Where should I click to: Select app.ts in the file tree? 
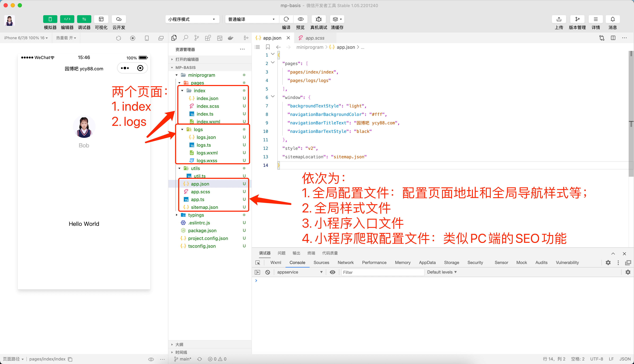pos(210,199)
